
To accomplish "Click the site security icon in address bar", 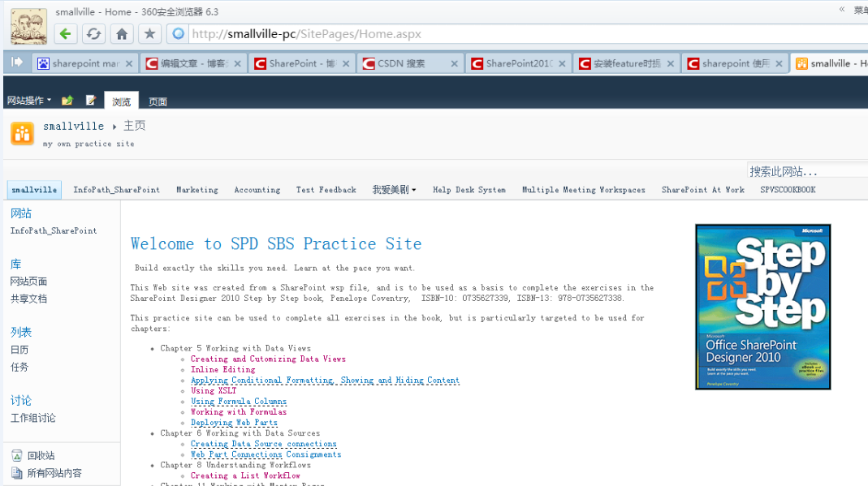I will pyautogui.click(x=179, y=34).
